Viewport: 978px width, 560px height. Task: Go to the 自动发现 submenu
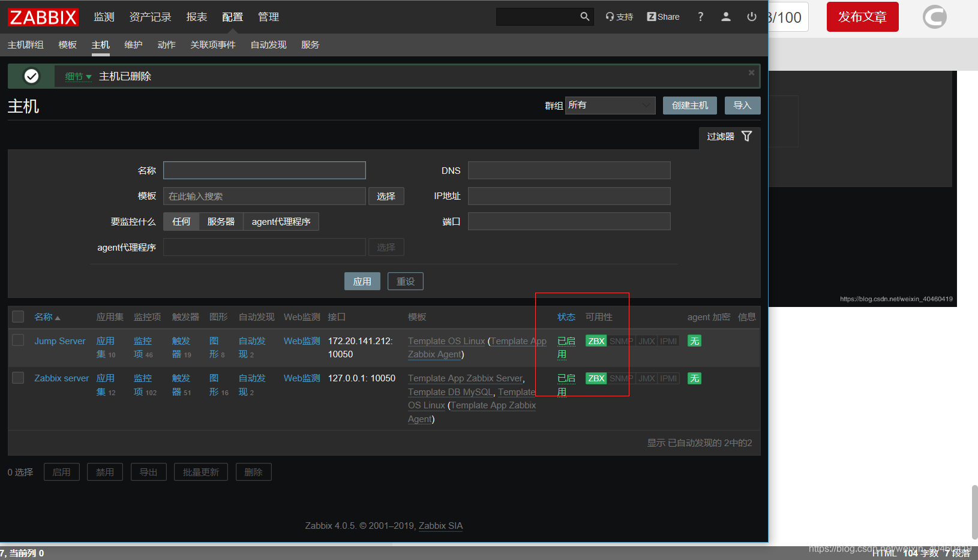[x=268, y=45]
